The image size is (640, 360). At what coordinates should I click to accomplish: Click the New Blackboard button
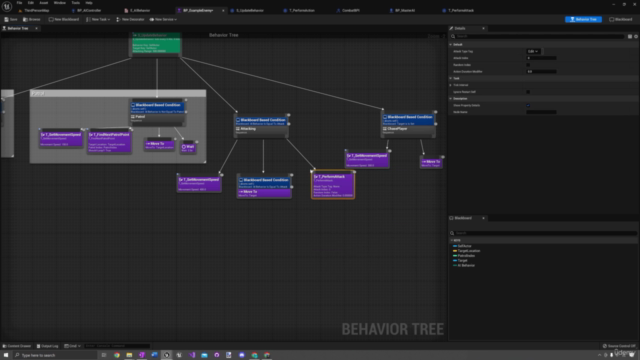tap(64, 19)
